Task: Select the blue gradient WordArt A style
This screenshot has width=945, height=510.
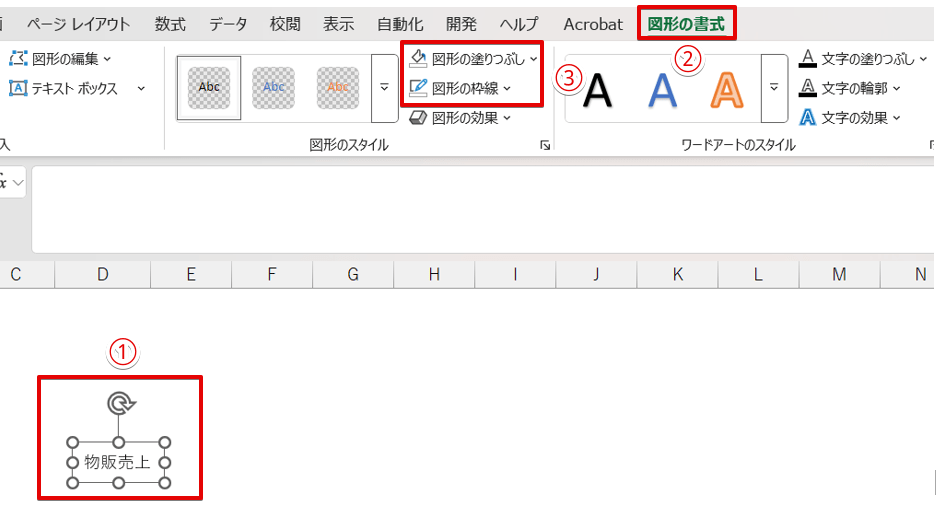Action: click(662, 90)
